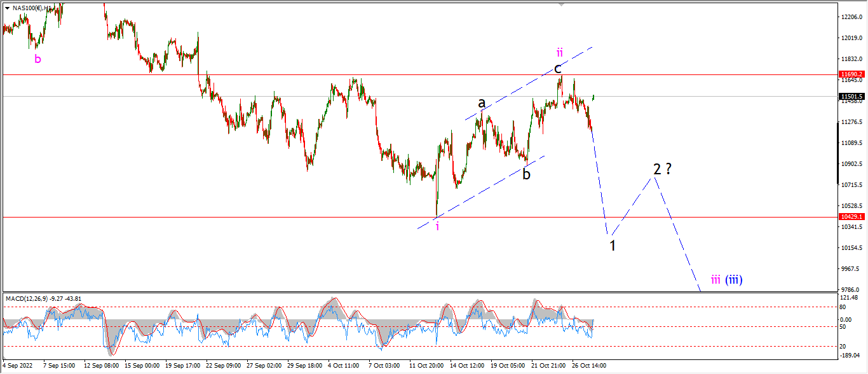Select the magenta 'b' label near Sep 7
Viewport: 868px width, 374px height.
tap(37, 59)
